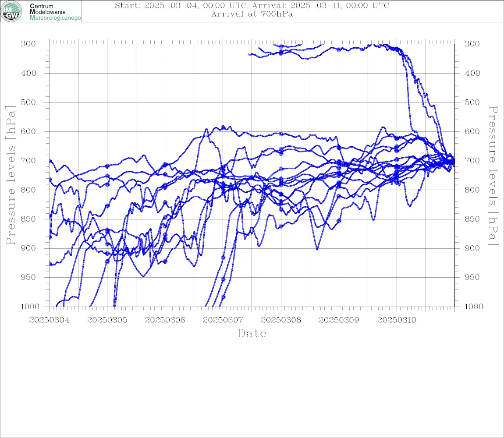
Task: Click right axis value 600
Action: pos(472,131)
